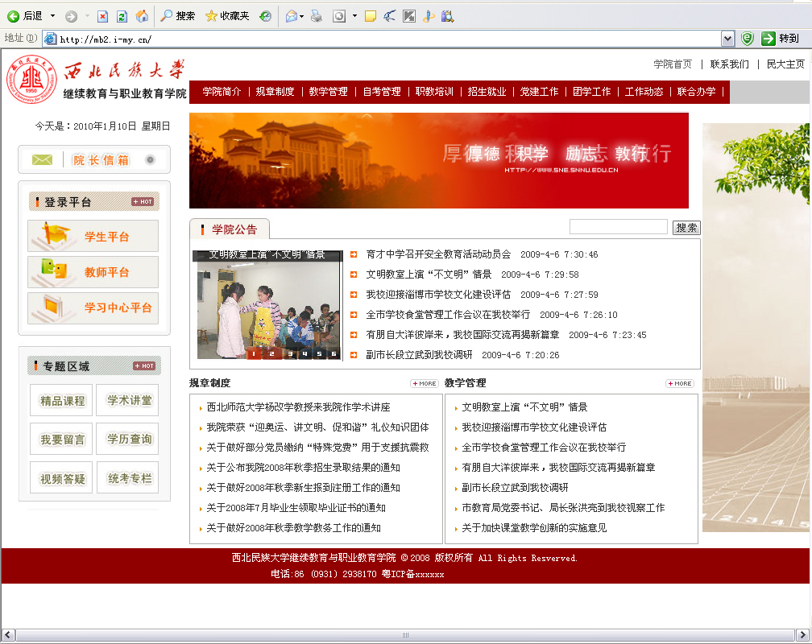The image size is (812, 644).
Task: Open the 学习中心平台 button
Action: (x=93, y=308)
